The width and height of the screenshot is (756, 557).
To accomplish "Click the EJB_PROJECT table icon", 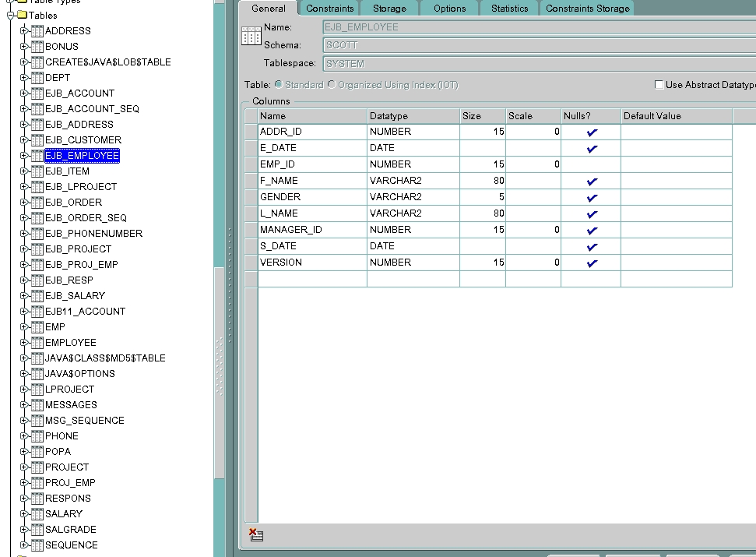I will pos(37,249).
